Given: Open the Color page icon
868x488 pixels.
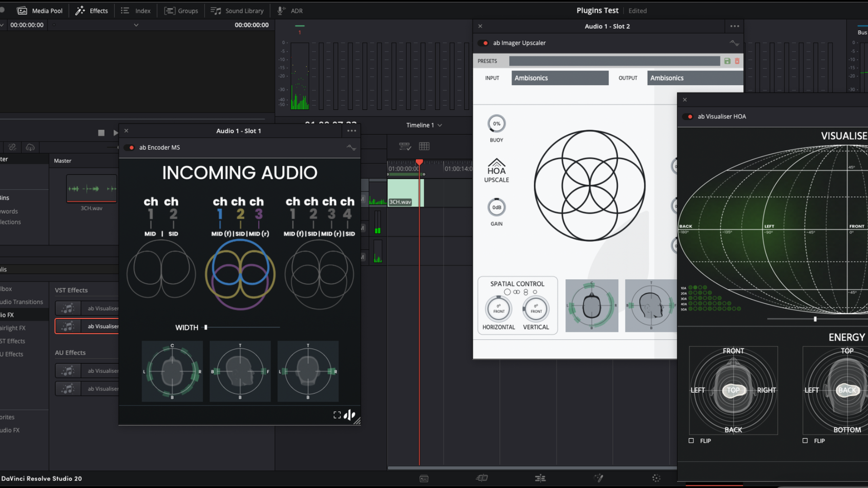Looking at the screenshot, I should [656, 478].
